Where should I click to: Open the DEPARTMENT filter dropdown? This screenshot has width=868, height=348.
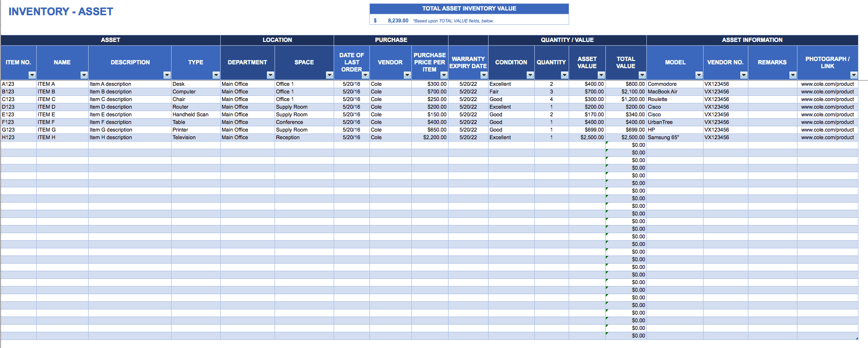point(270,75)
